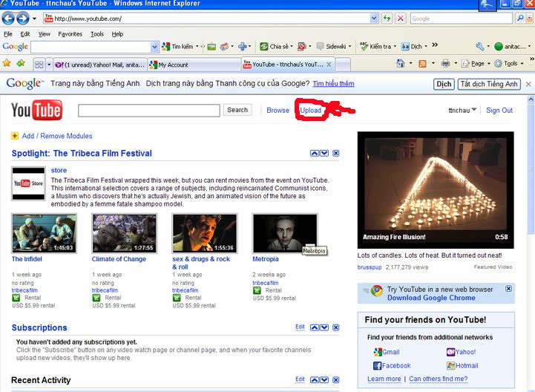
Task: Click the Print icon in command bar
Action: [445, 63]
